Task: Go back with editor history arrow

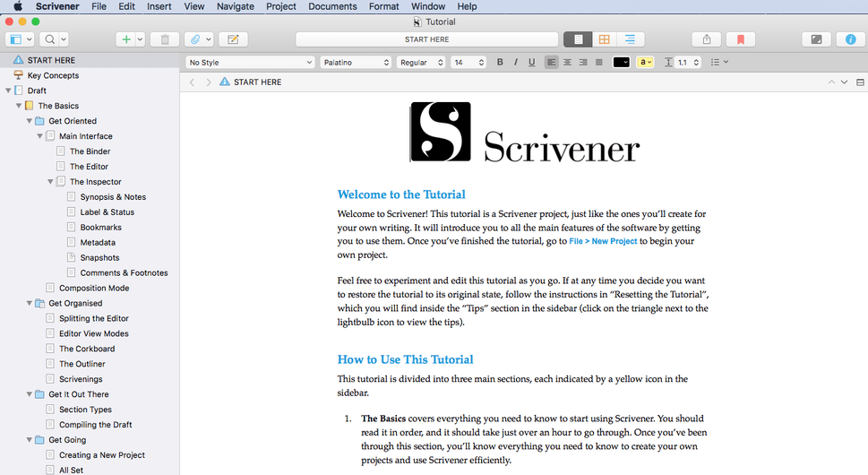Action: [x=192, y=82]
